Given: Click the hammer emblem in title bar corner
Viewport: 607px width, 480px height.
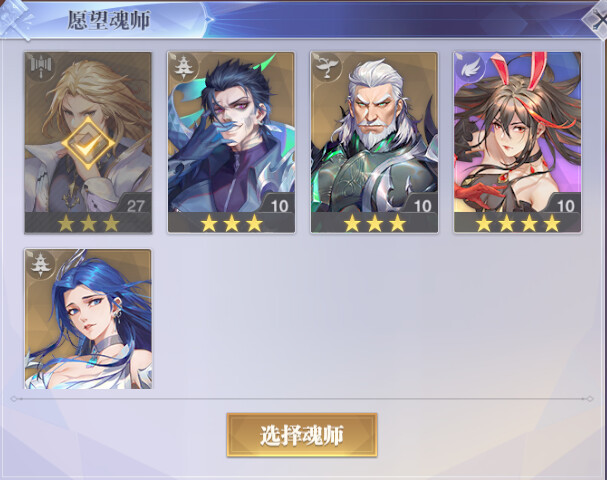Looking at the screenshot, I should pos(15,19).
